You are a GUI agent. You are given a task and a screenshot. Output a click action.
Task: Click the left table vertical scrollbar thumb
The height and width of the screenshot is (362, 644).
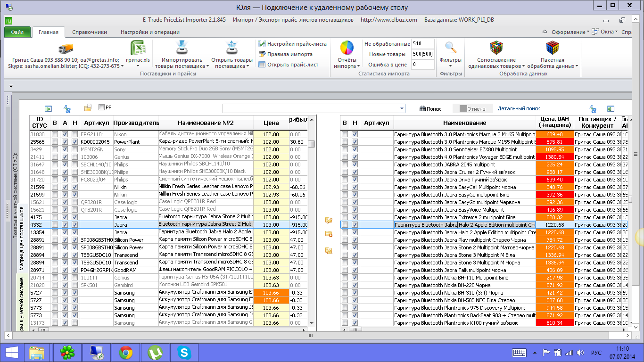tap(312, 144)
